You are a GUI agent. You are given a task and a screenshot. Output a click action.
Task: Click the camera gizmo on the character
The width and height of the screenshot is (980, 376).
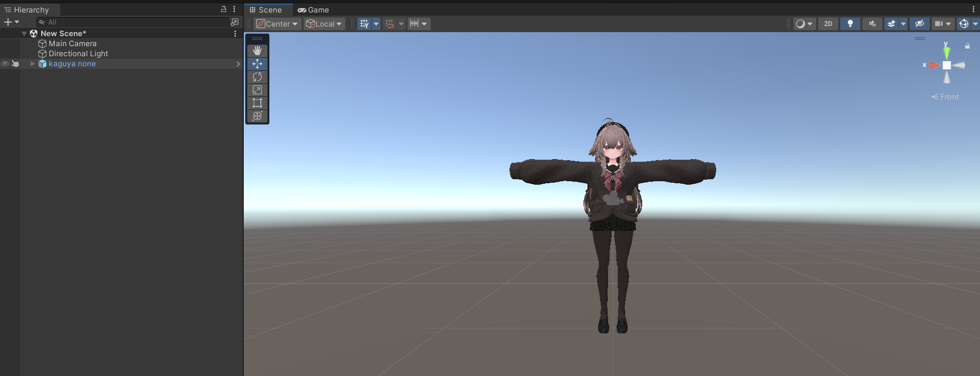click(x=612, y=198)
